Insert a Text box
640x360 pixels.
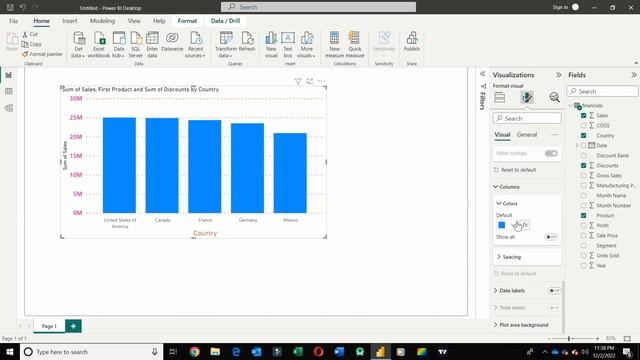point(288,44)
